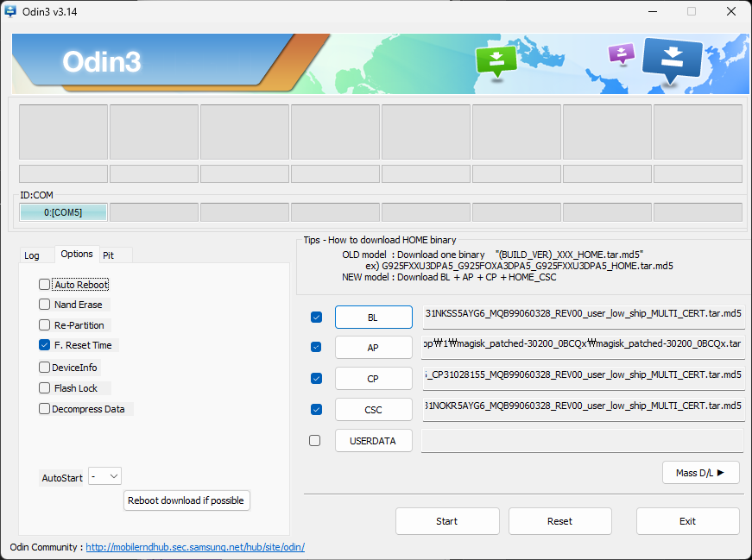Click the BL file button

click(373, 318)
